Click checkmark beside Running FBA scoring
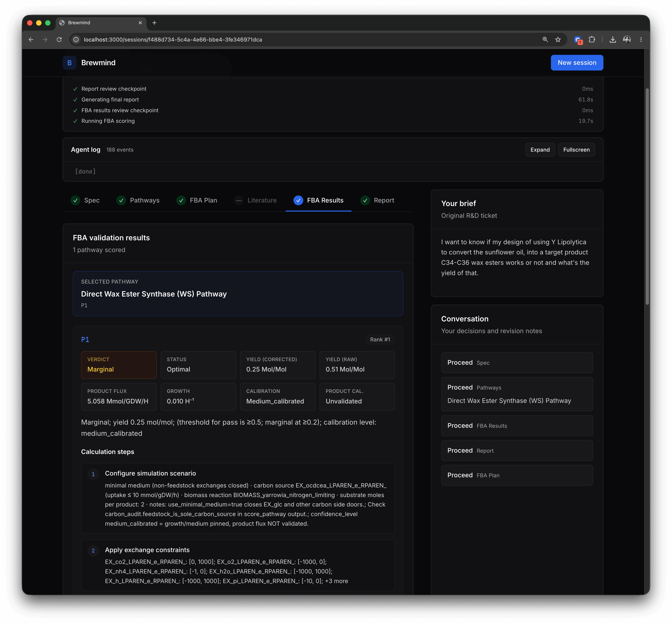This screenshot has width=672, height=624. pos(75,121)
